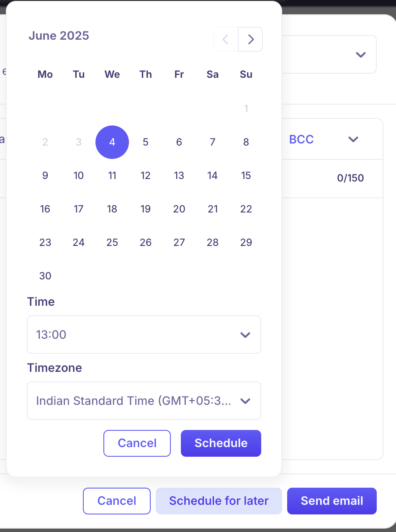Viewport: 396px width, 532px height.
Task: Select June 23 on the calendar
Action: coord(45,243)
